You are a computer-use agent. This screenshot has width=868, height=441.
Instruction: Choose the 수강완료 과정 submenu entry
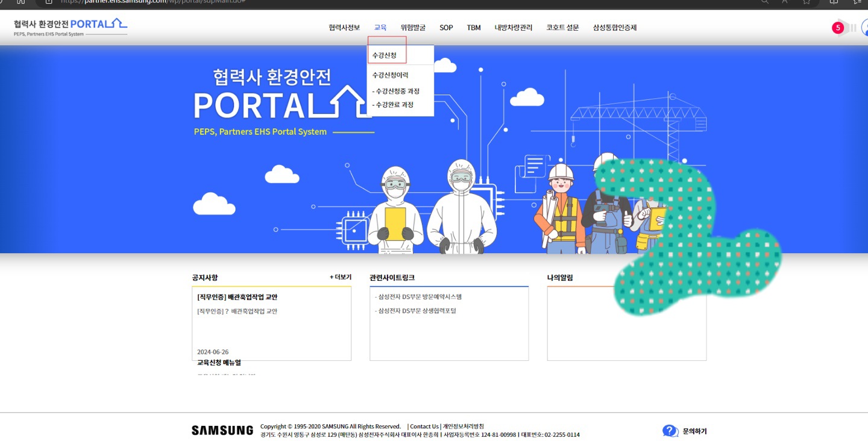pyautogui.click(x=393, y=105)
